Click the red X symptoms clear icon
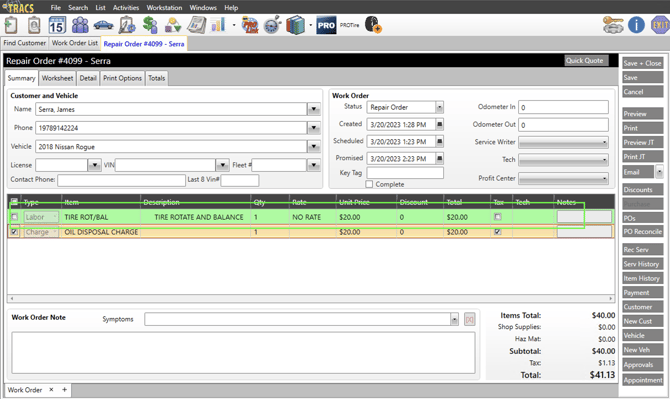This screenshot has height=399, width=670. [470, 319]
